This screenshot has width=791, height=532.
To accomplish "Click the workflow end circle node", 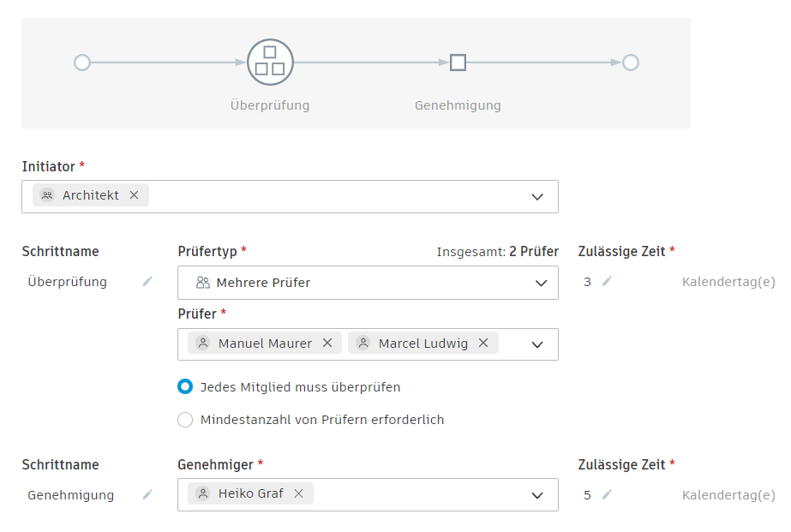I will tap(631, 63).
